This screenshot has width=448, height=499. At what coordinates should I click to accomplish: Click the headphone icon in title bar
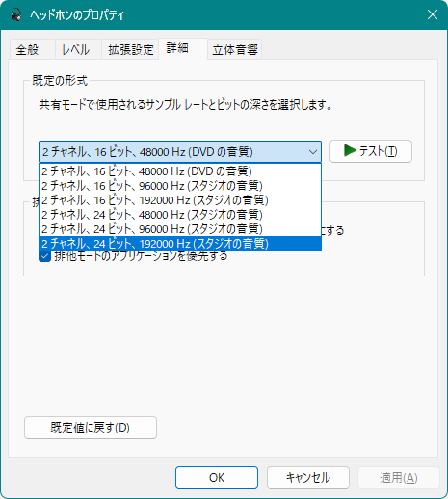coord(16,14)
